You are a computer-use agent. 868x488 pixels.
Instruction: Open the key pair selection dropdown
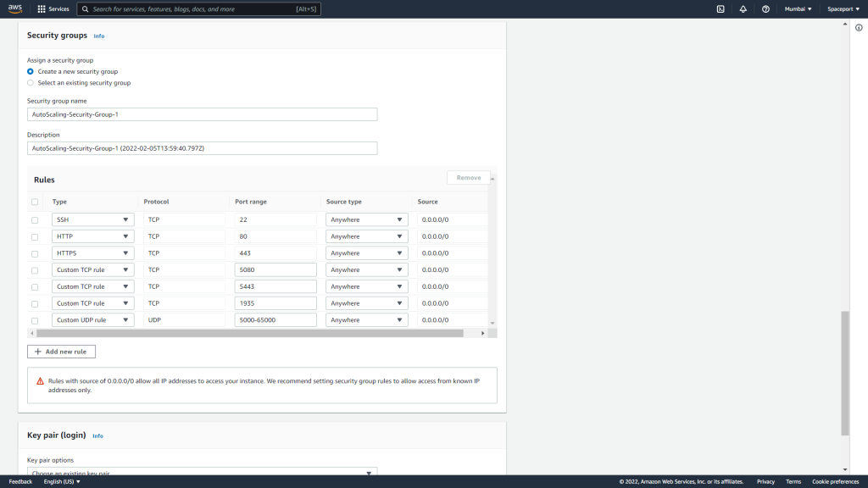[202, 471]
